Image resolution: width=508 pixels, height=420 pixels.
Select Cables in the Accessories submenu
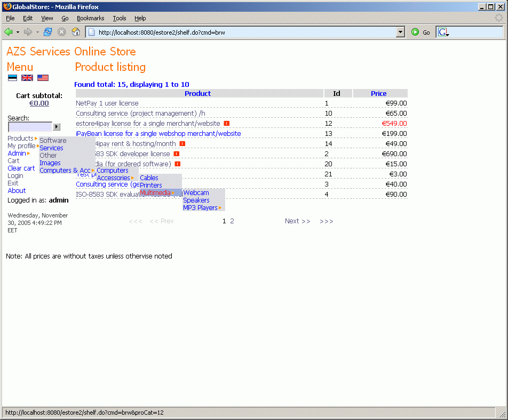tap(149, 178)
